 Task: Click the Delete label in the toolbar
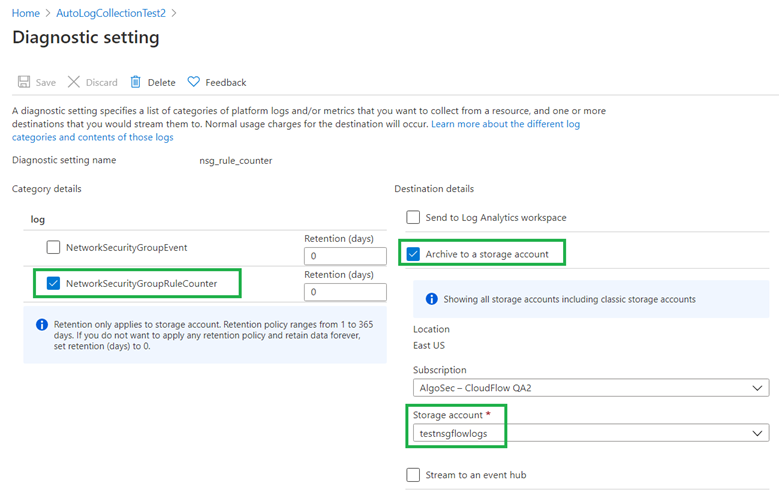coord(161,83)
